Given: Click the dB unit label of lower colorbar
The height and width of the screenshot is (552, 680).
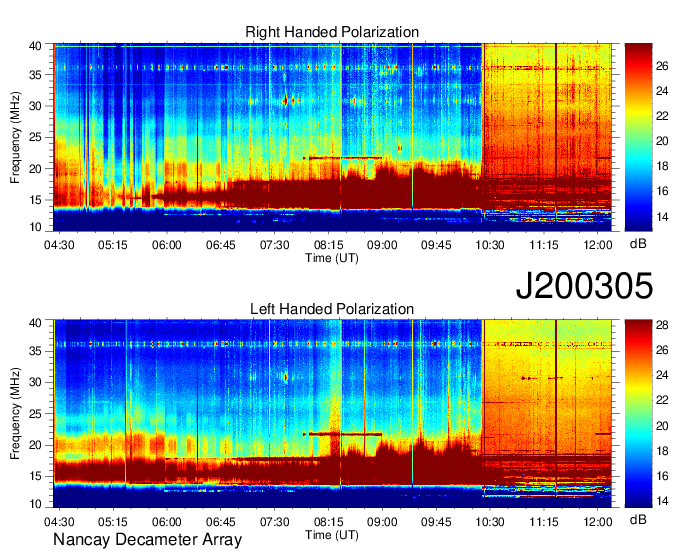Looking at the screenshot, I should [x=638, y=519].
